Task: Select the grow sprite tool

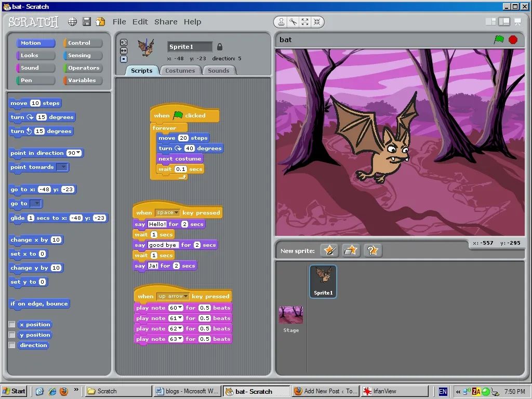Action: coord(304,22)
